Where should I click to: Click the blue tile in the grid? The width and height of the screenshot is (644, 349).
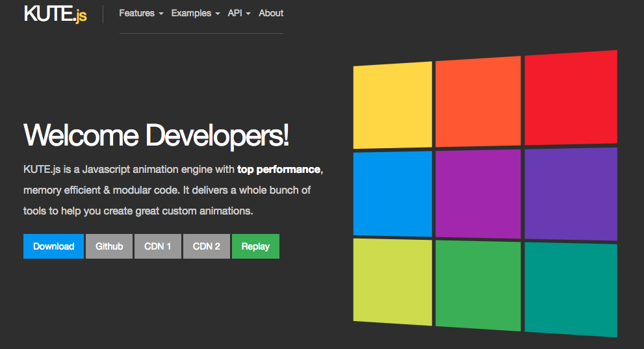(393, 194)
